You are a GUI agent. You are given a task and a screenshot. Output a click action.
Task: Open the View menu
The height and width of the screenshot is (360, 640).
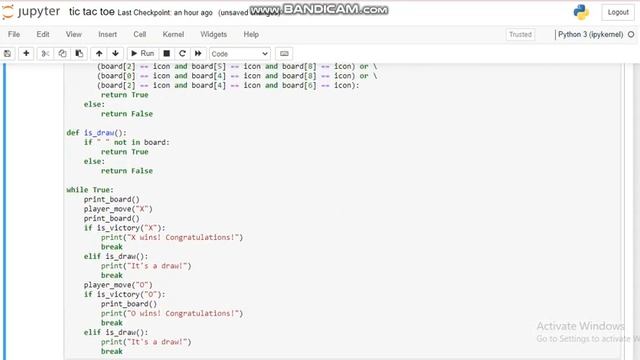(74, 34)
